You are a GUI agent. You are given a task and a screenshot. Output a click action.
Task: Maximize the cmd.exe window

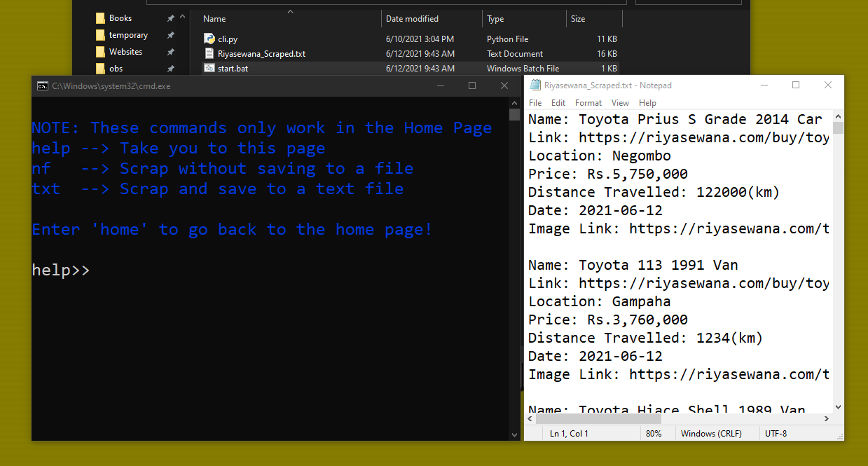pos(472,85)
